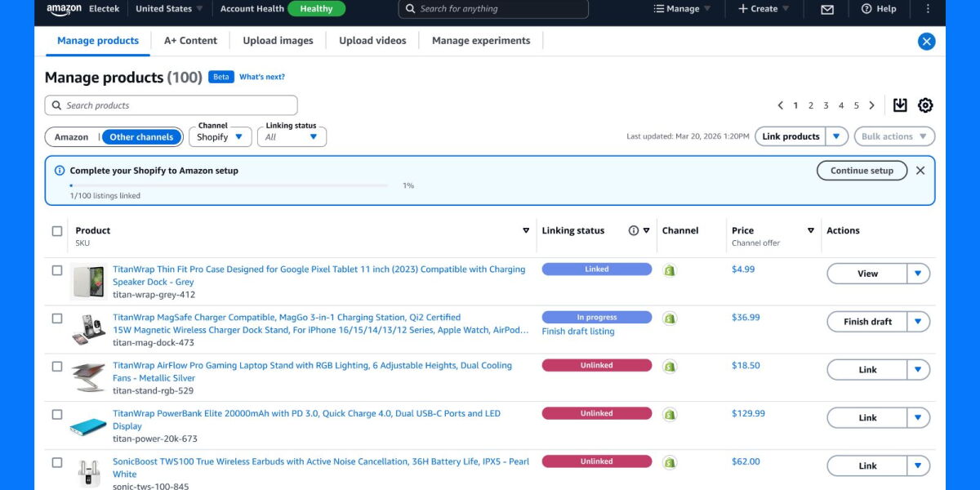Click the Search products field
This screenshot has width=980, height=490.
click(171, 105)
